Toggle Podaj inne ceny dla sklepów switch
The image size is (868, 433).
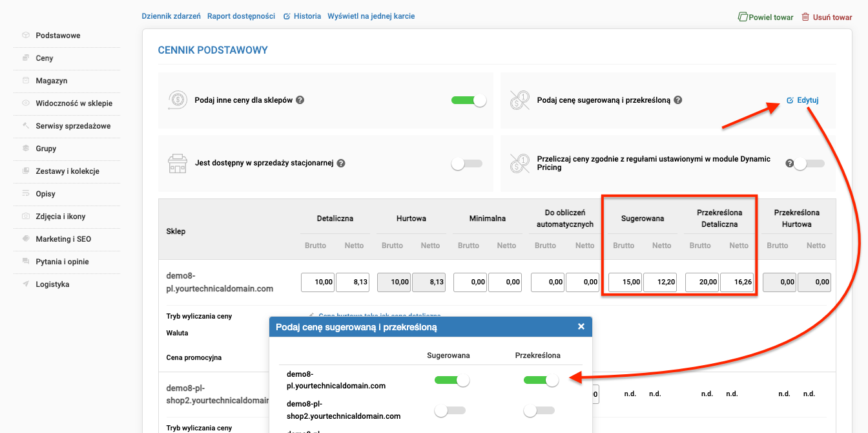click(469, 100)
